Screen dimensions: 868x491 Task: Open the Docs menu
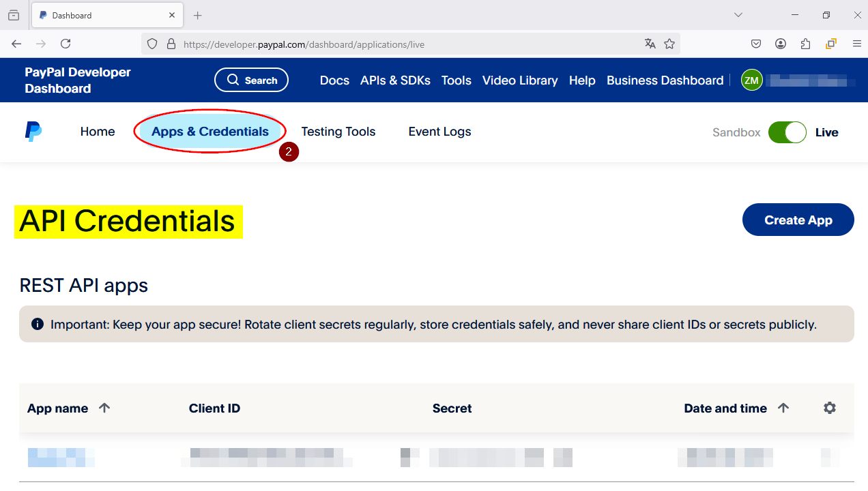click(x=334, y=80)
